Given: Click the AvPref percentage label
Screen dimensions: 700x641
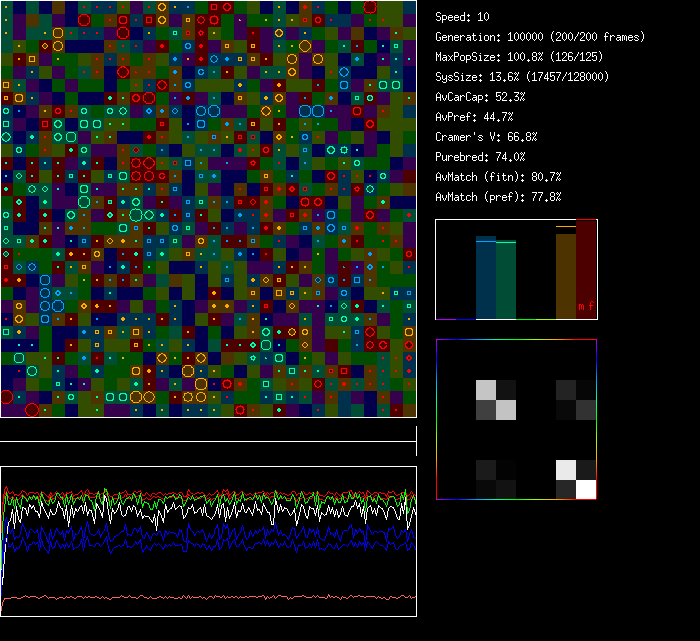Looking at the screenshot, I should (x=474, y=117).
